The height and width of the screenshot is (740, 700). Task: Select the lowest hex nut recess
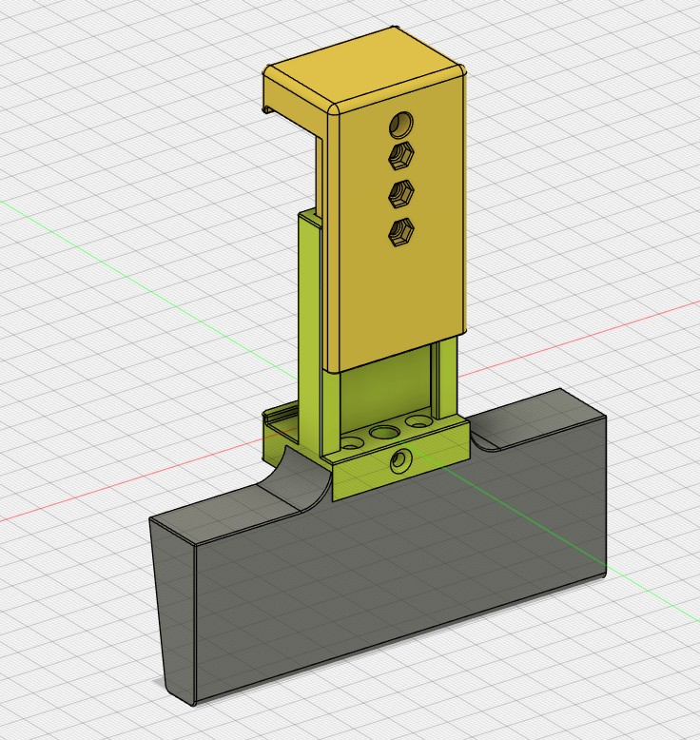point(401,233)
